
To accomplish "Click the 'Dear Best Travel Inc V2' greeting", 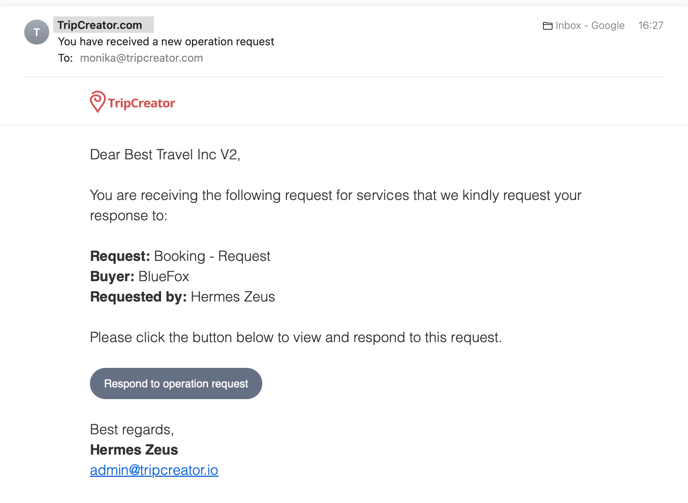I will click(165, 154).
